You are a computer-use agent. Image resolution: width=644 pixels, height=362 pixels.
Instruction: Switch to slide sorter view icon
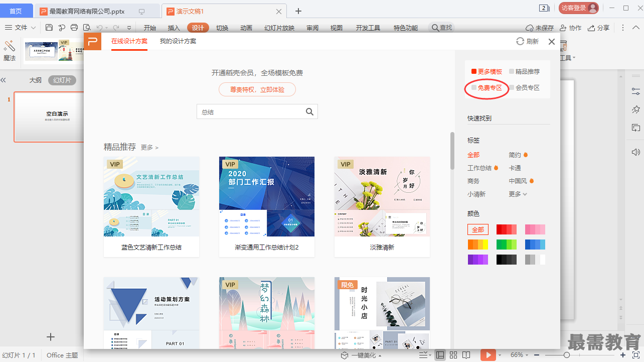tap(453, 355)
